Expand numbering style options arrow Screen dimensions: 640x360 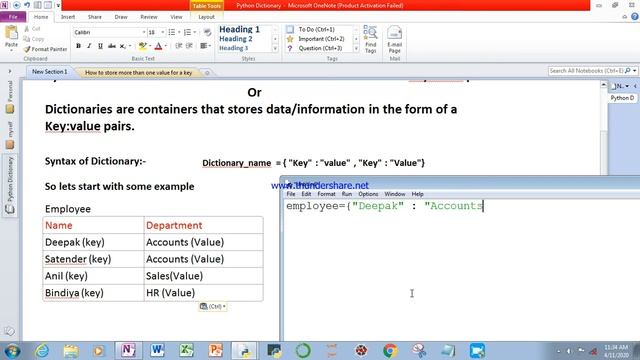(x=195, y=32)
